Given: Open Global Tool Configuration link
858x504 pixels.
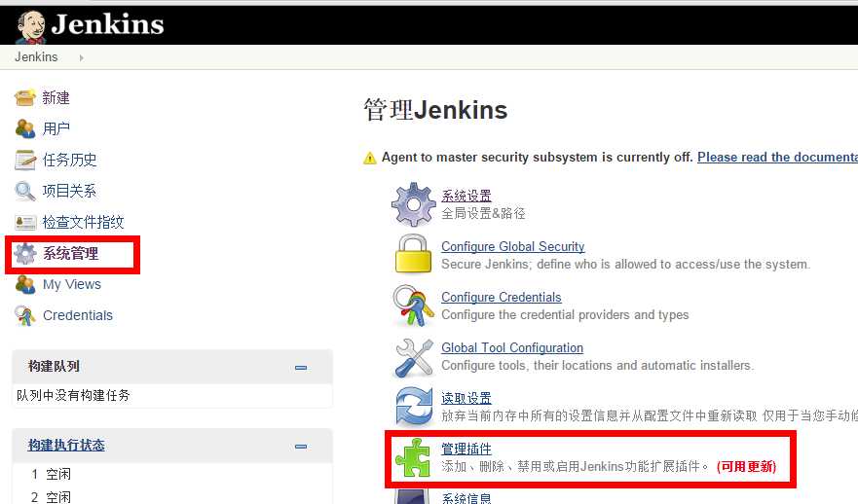Looking at the screenshot, I should pyautogui.click(x=512, y=347).
